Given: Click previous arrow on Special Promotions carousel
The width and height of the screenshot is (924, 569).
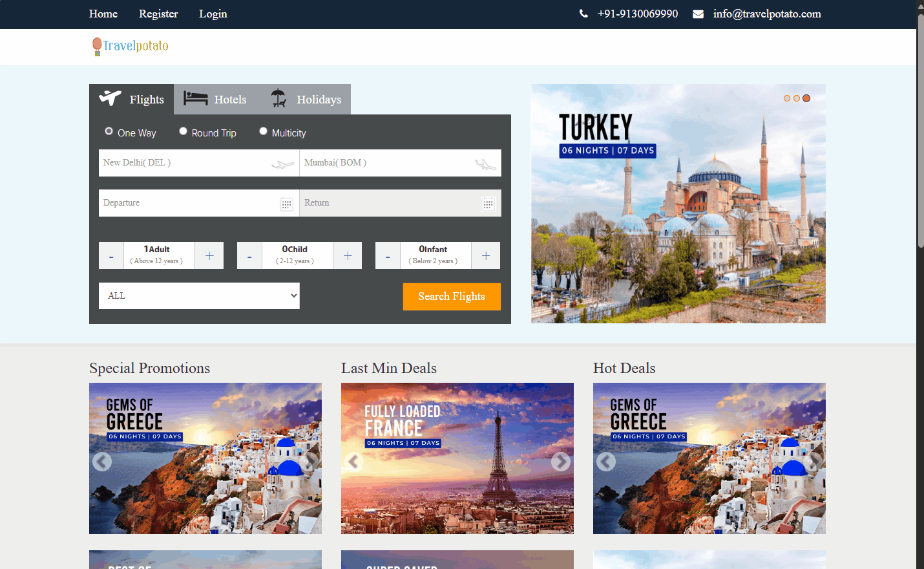Looking at the screenshot, I should [102, 462].
